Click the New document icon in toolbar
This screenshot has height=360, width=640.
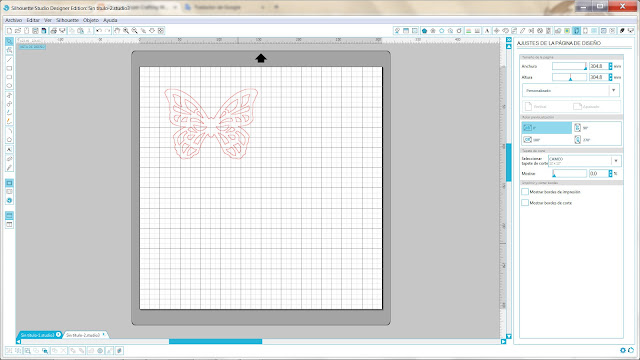click(9, 31)
